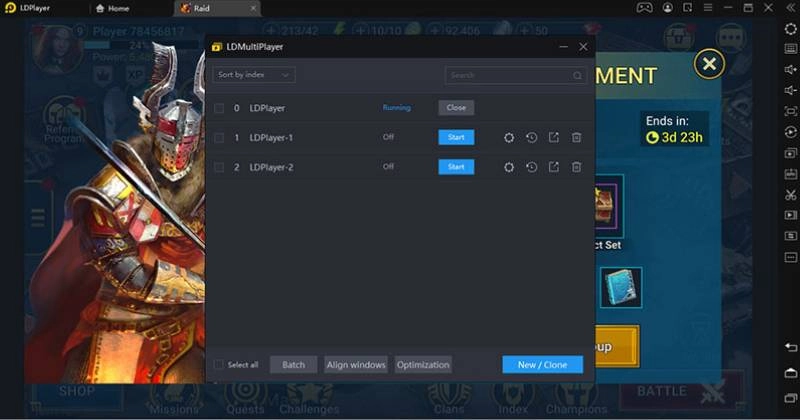The image size is (800, 420).
Task: Open the gamepad icon in title bar
Action: point(644,8)
